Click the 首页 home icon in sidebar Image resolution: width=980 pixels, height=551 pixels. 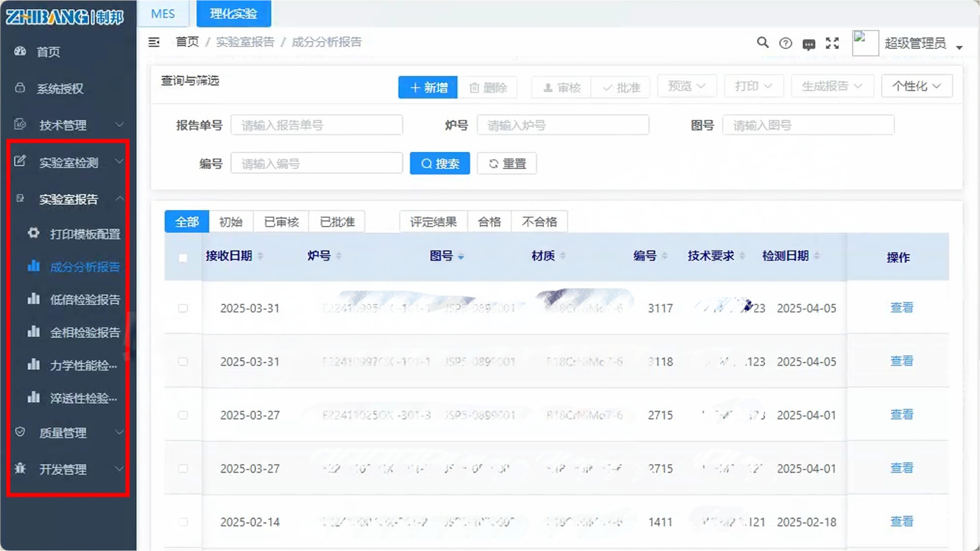[19, 52]
